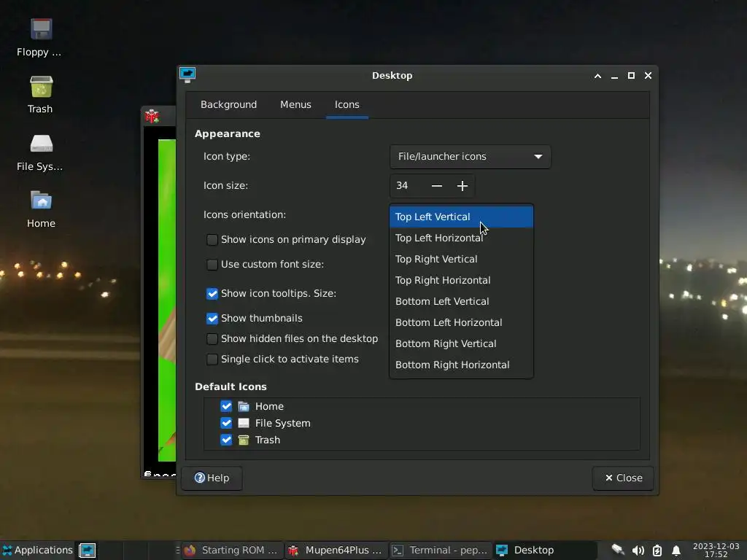
Task: Click the Mupen64Plus window icon behind the dialog
Action: coord(152,116)
